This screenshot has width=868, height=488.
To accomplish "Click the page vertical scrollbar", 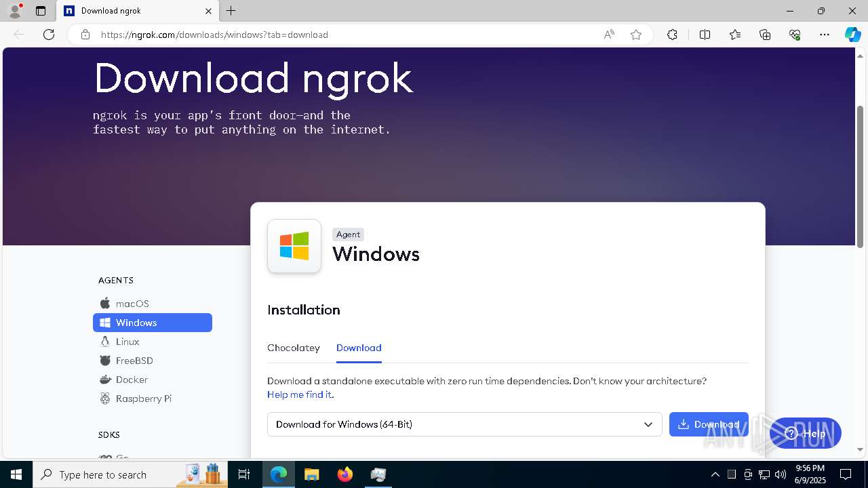I will coord(860,176).
